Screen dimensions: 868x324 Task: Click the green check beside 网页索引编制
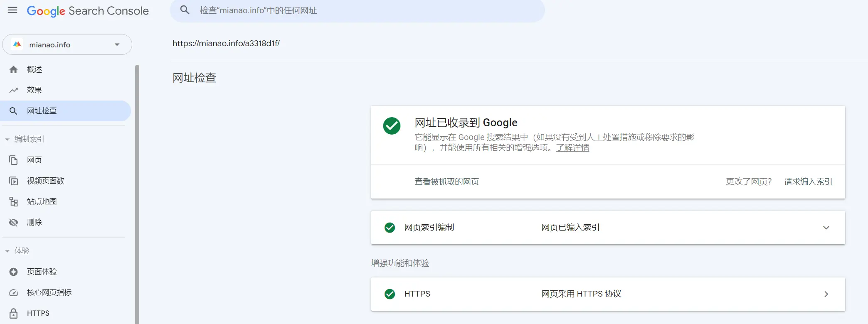point(390,228)
